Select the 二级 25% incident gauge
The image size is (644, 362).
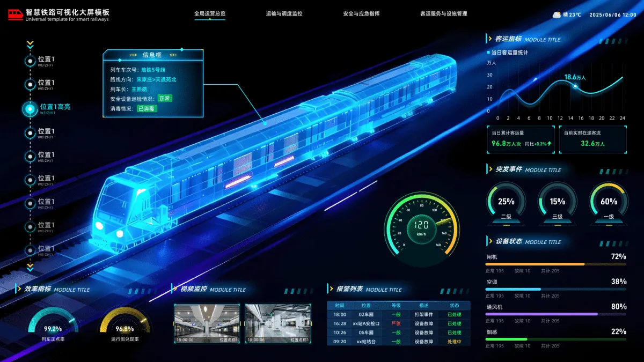click(x=506, y=203)
